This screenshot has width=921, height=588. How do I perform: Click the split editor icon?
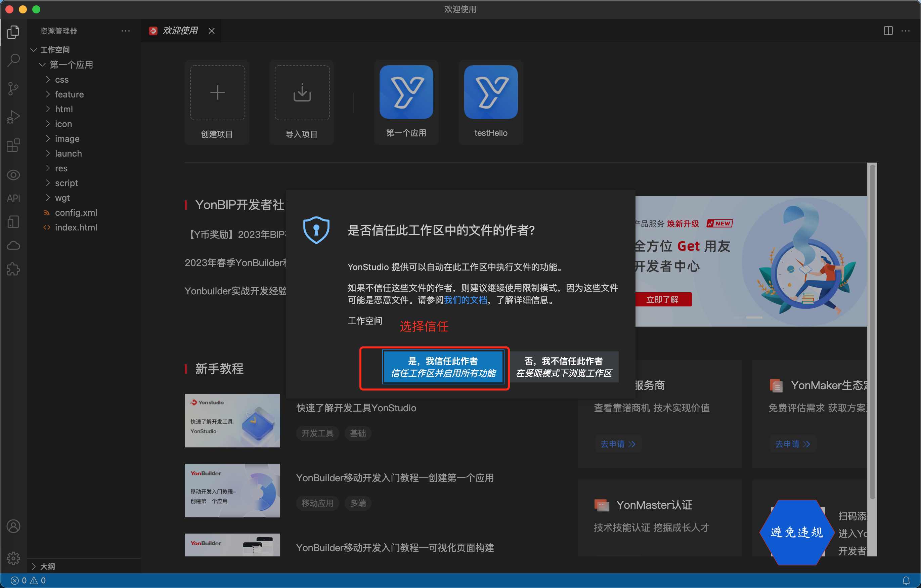point(888,31)
